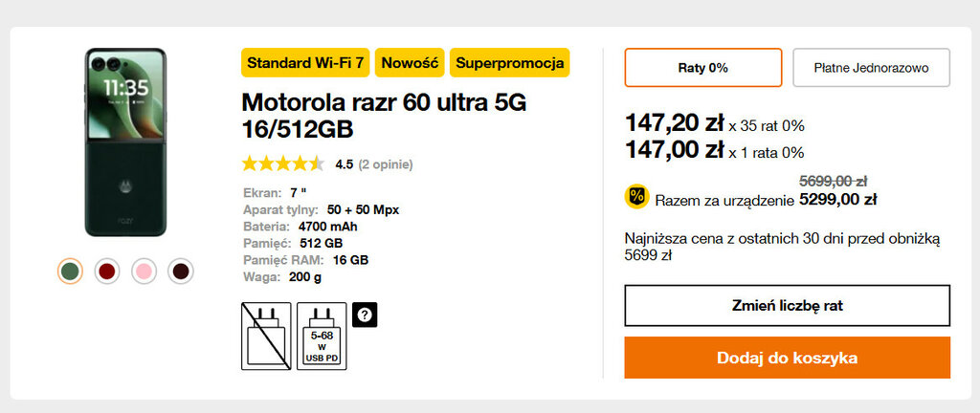Open the Motorola razr 60 ultra product title
Viewport: 980px width, 413px height.
tap(384, 115)
